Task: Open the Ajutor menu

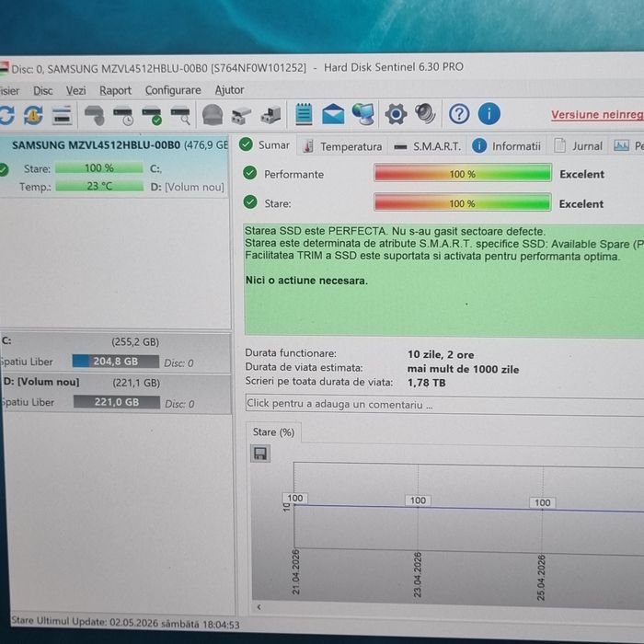Action: (229, 89)
